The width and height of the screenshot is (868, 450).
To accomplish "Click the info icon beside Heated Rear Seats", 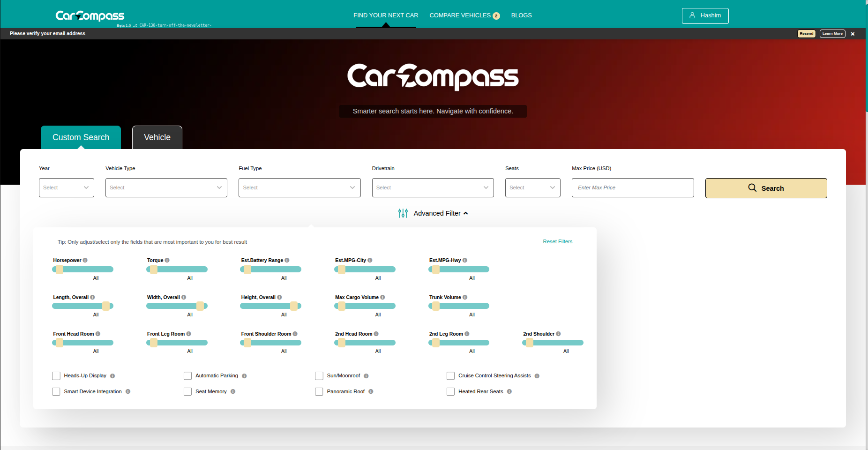I will (510, 391).
